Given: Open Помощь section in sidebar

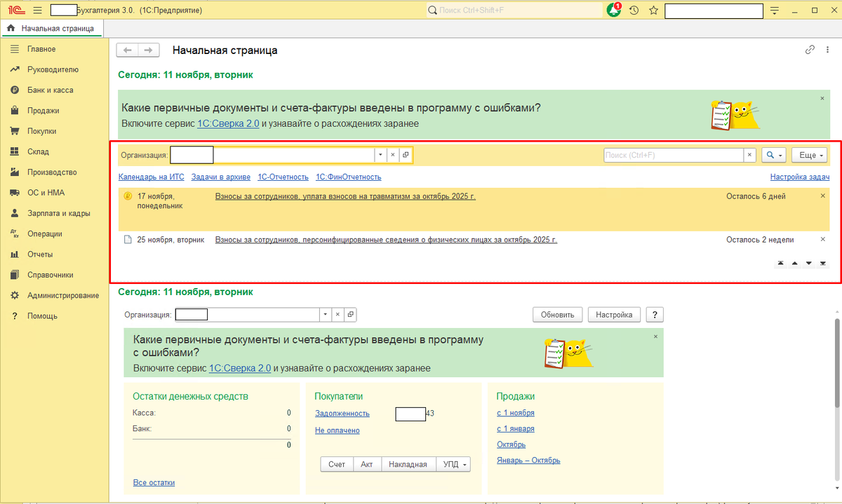Looking at the screenshot, I should pos(42,316).
